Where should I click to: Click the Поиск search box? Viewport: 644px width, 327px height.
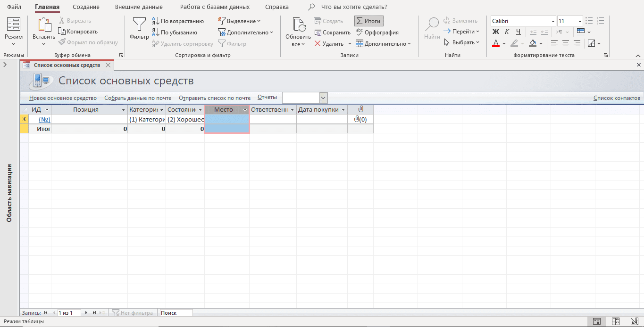[176, 313]
